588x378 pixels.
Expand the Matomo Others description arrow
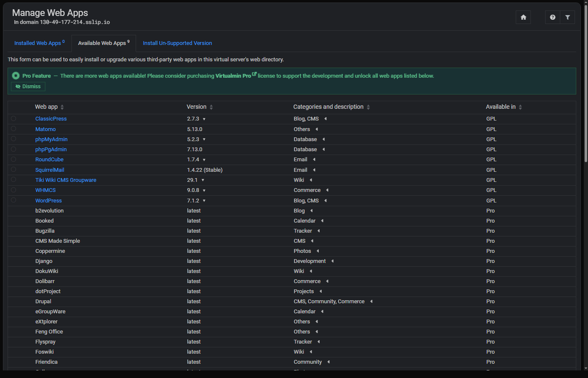(317, 129)
